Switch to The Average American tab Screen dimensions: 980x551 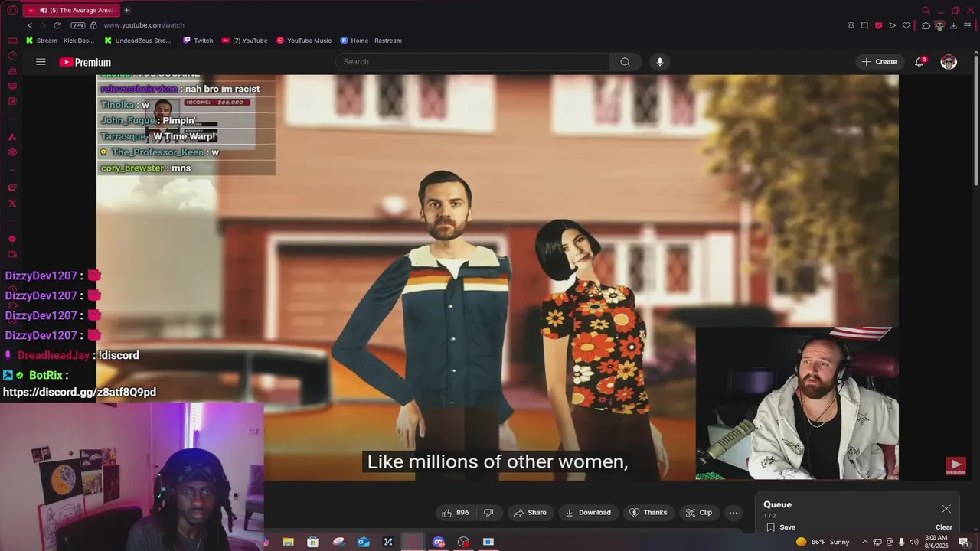(x=71, y=10)
